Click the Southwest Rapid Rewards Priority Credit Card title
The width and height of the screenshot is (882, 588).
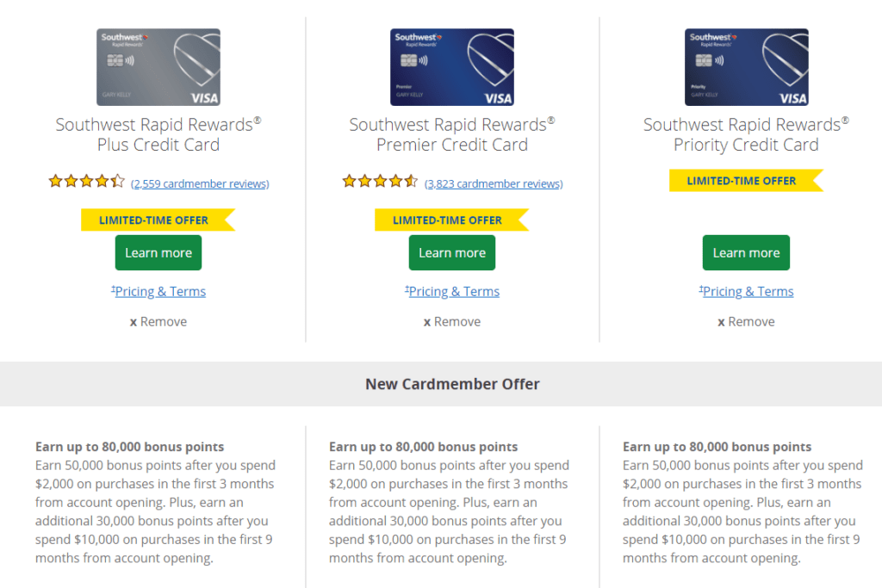click(746, 134)
